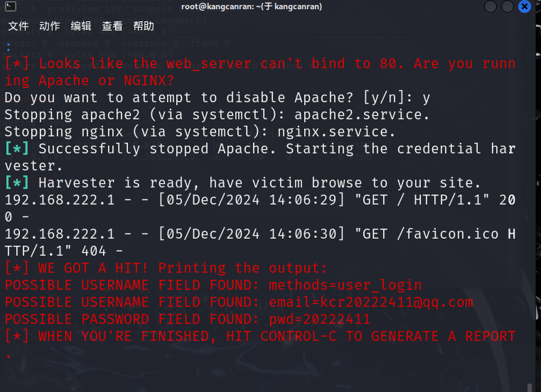Maximize the terminal window

click(507, 6)
